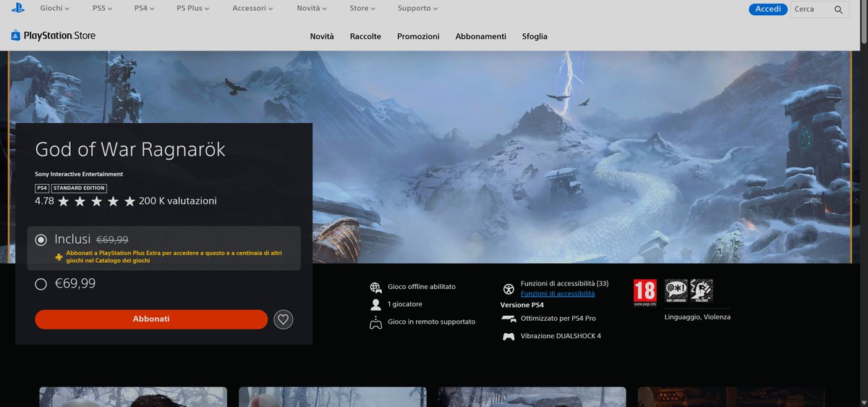This screenshot has height=407, width=868.
Task: Click the PS4 Pro optimized console icon
Action: pyautogui.click(x=509, y=319)
